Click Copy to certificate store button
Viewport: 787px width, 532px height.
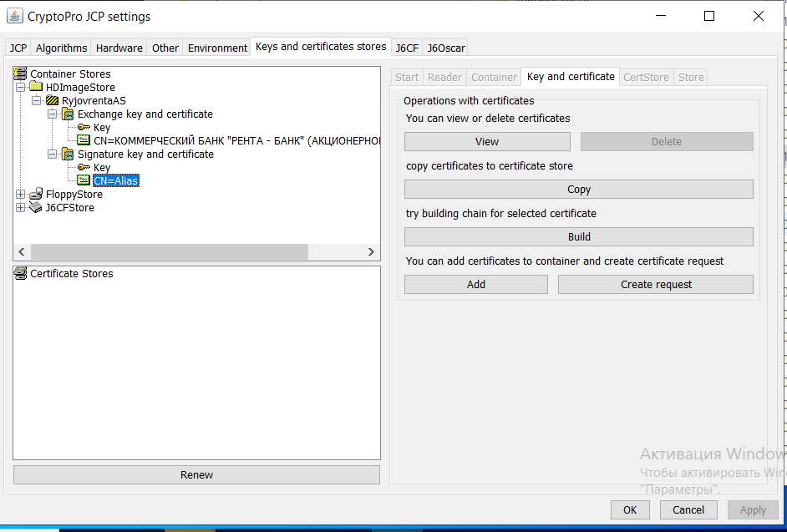[579, 190]
